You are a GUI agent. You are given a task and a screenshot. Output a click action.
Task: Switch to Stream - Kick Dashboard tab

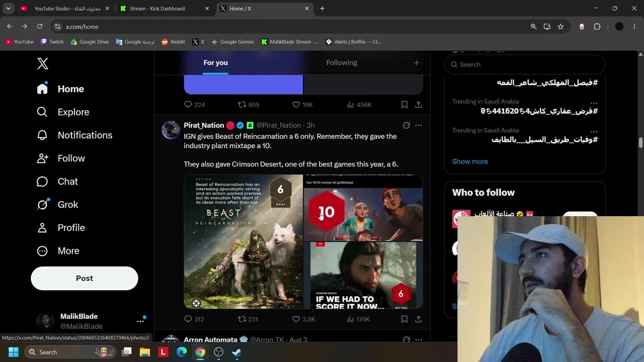pos(165,9)
